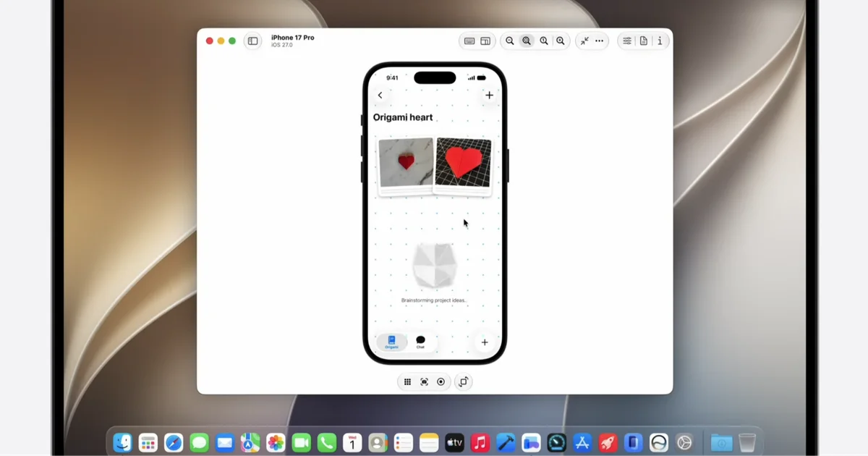868x456 pixels.
Task: Open Photos in the Dock
Action: pos(276,442)
